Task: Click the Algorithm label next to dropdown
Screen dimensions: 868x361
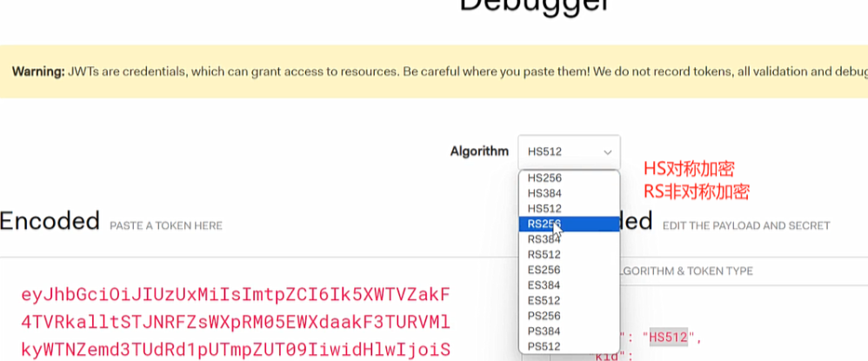Action: 479,151
